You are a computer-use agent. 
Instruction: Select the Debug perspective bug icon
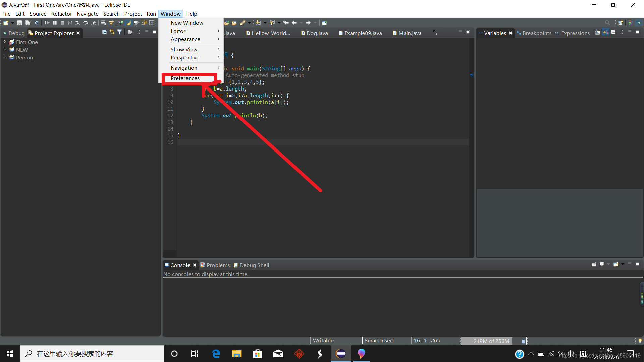coord(639,23)
